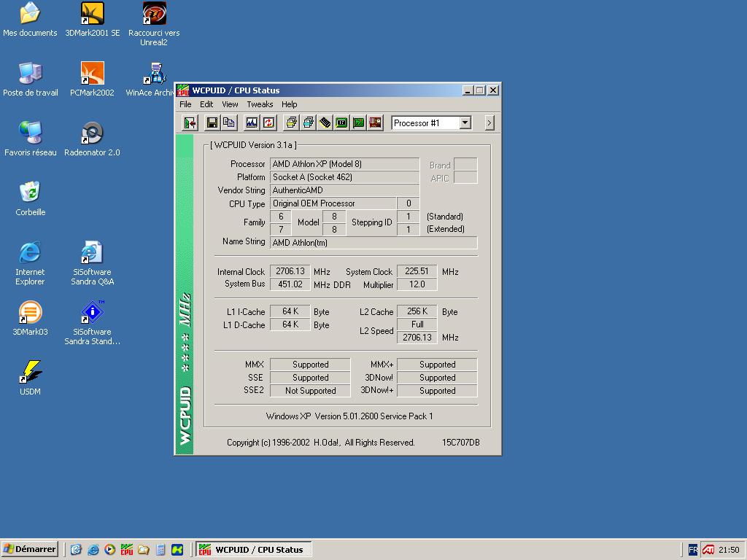The image size is (747, 560).
Task: Select the USDM lightning bolt desktop icon
Action: tap(31, 378)
